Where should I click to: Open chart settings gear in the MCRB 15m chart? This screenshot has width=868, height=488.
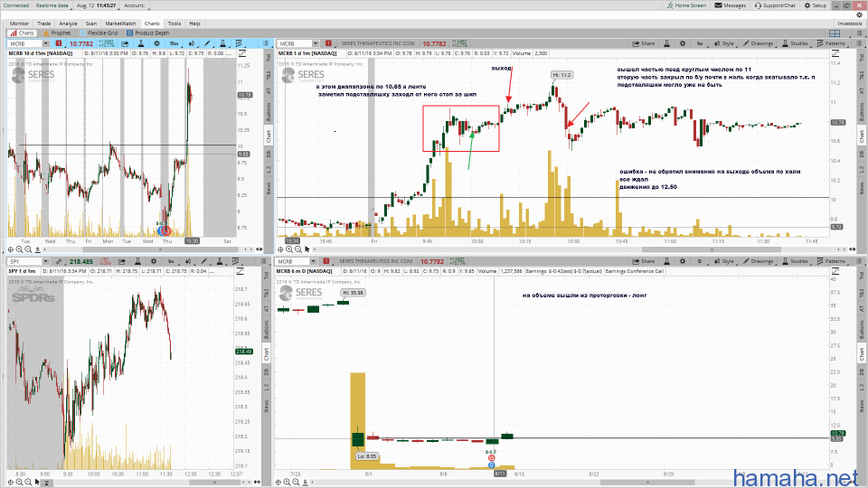156,43
